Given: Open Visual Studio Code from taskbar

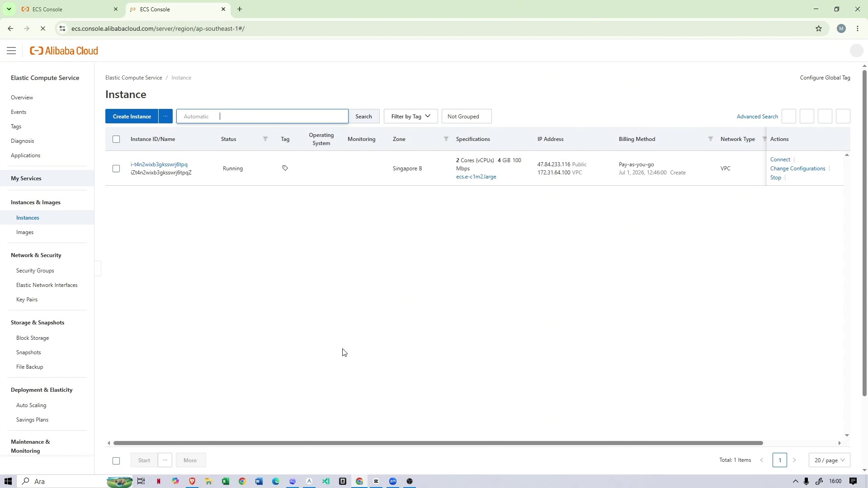Looking at the screenshot, I should click(x=326, y=481).
